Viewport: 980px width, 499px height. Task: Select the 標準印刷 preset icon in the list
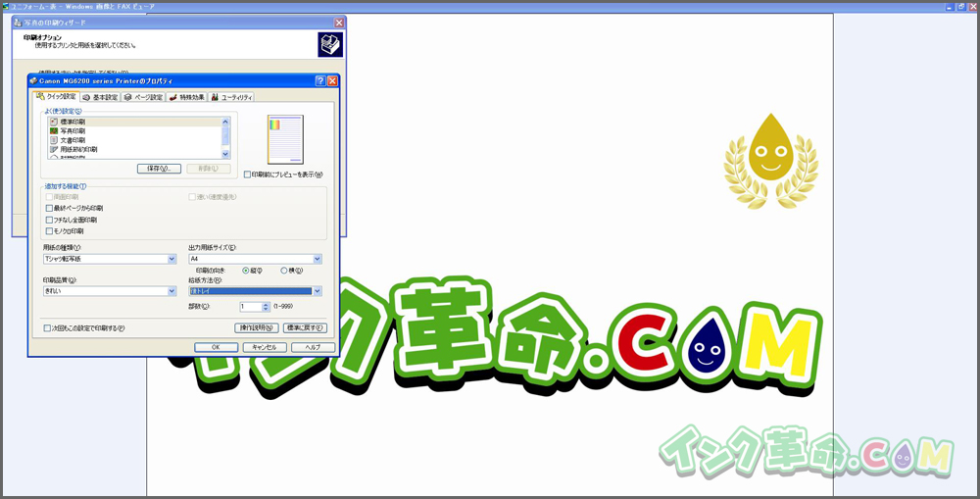[x=54, y=122]
